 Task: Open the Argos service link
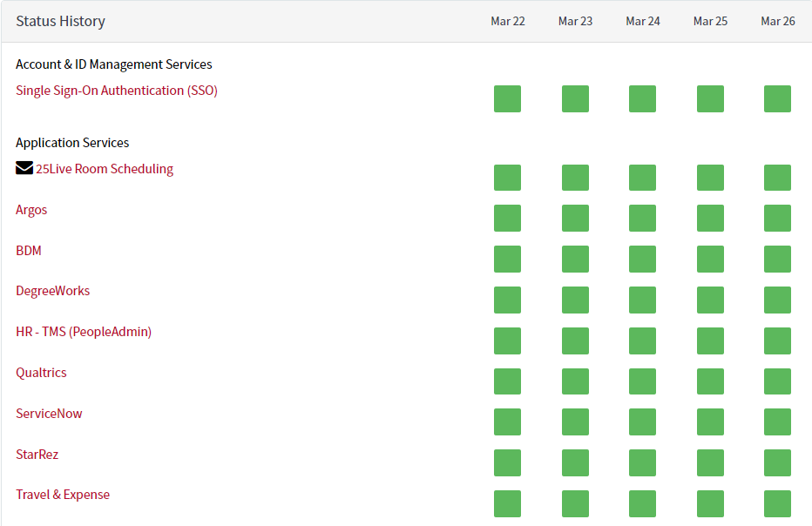pyautogui.click(x=31, y=210)
